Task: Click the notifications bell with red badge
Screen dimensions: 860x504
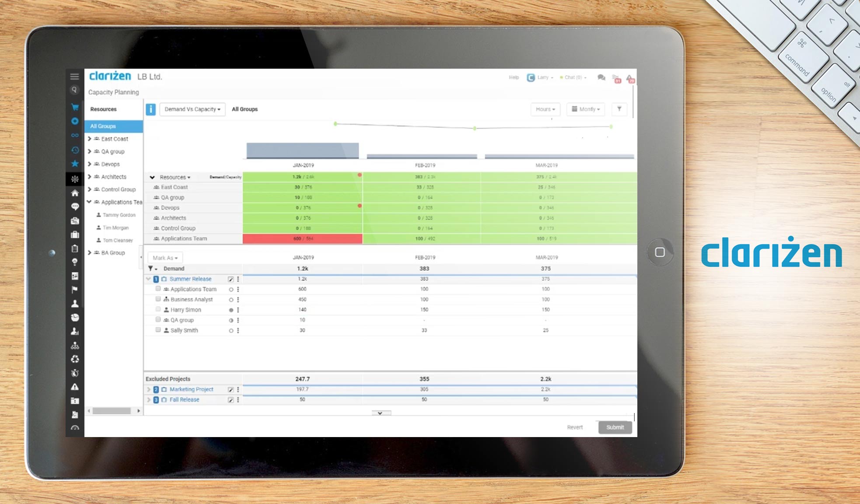Action: point(629,79)
